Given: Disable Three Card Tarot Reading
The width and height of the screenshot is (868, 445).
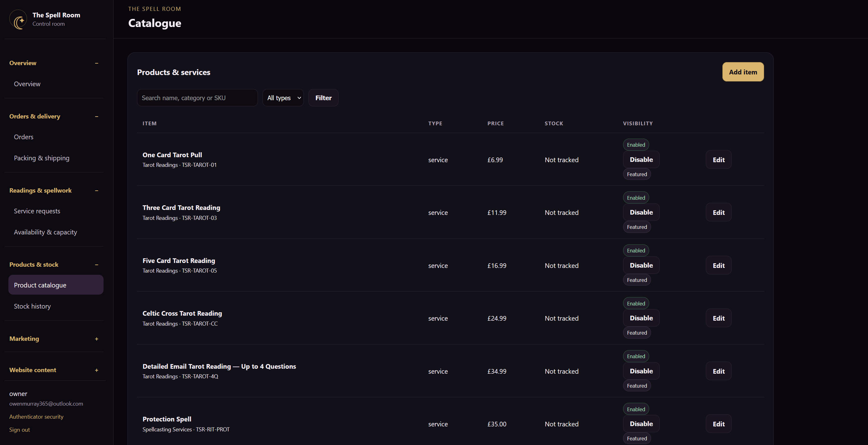Looking at the screenshot, I should coord(641,212).
